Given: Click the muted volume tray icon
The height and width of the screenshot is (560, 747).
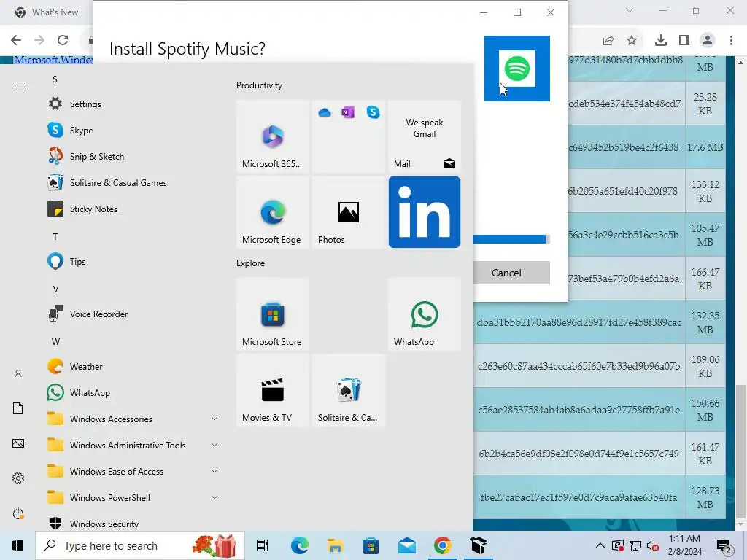Looking at the screenshot, I should tap(653, 545).
